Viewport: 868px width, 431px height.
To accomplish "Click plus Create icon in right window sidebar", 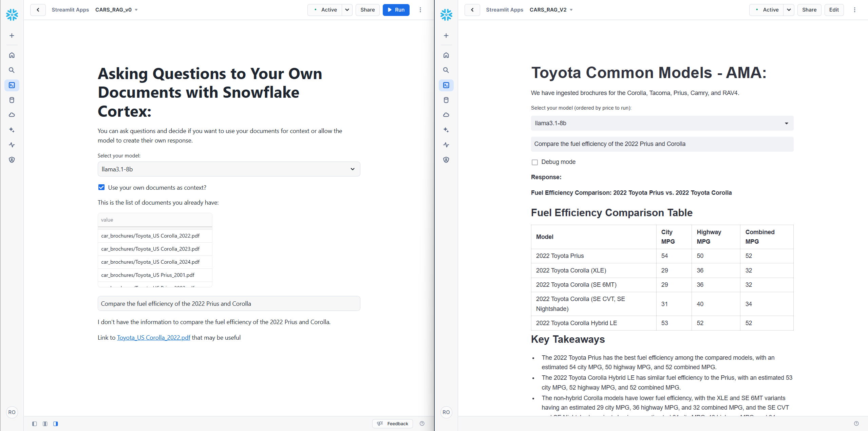I will tap(446, 36).
